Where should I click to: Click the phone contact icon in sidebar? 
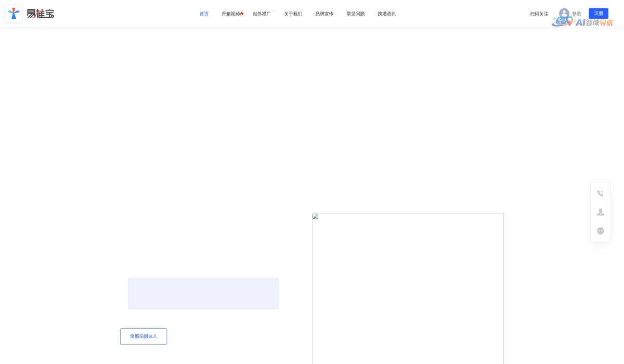pos(600,193)
